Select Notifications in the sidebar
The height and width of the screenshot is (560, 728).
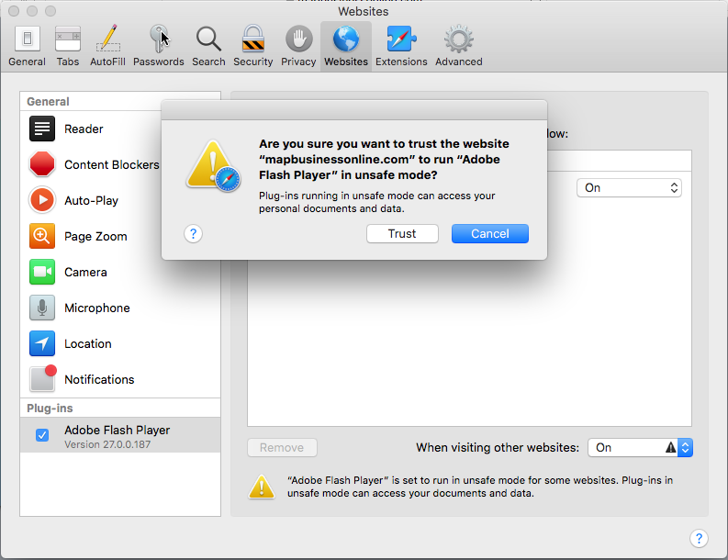click(119, 379)
